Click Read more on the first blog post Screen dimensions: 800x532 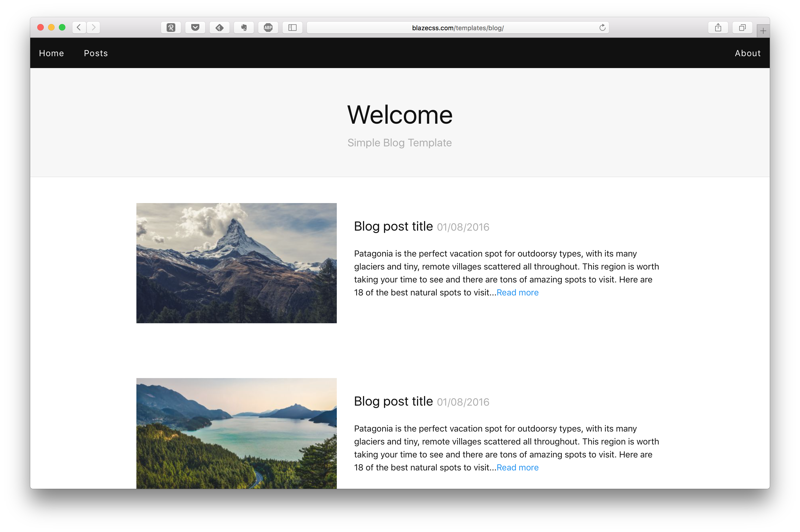(x=517, y=292)
